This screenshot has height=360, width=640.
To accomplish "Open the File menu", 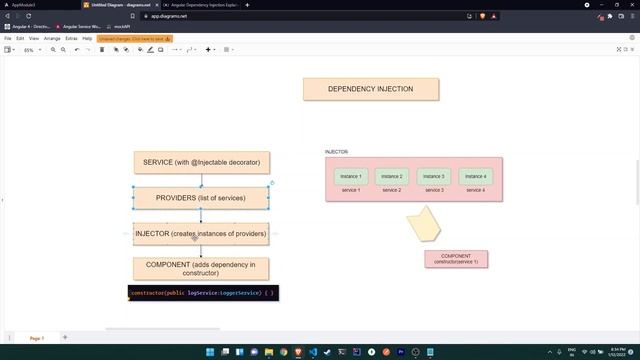I will (8, 38).
